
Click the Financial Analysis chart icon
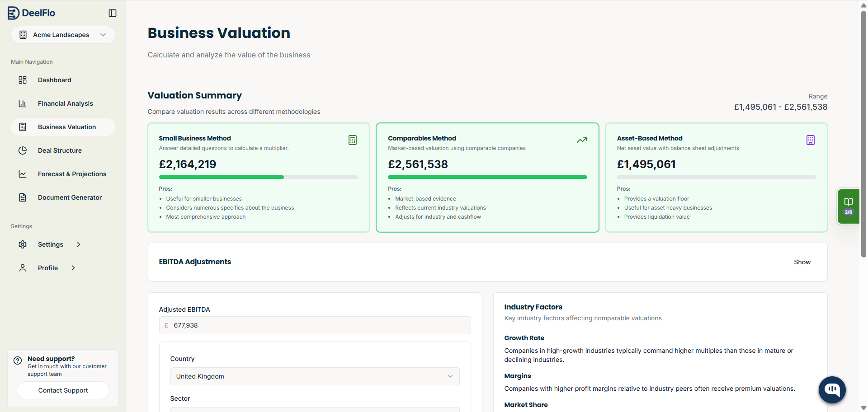point(23,103)
